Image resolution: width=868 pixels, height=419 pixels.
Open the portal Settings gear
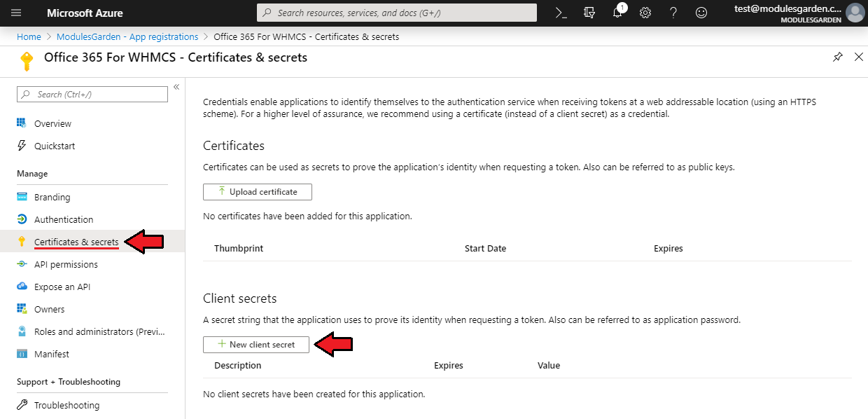(645, 13)
